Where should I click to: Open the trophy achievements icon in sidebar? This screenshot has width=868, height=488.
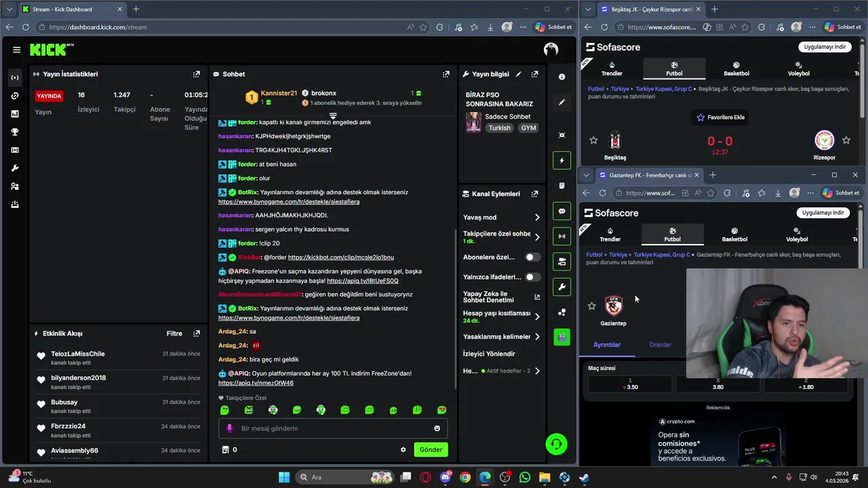coord(15,132)
